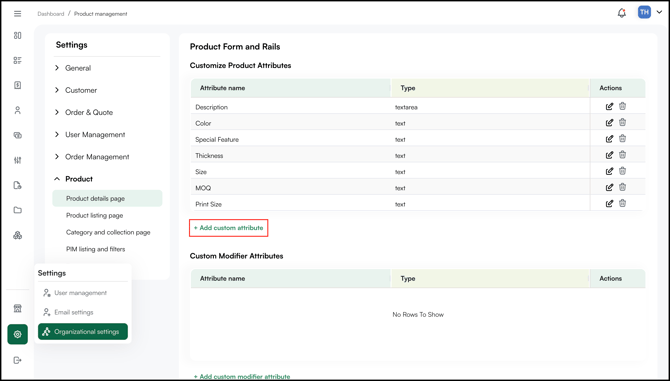Click the logout icon in sidebar
Image resolution: width=670 pixels, height=381 pixels.
coord(18,360)
